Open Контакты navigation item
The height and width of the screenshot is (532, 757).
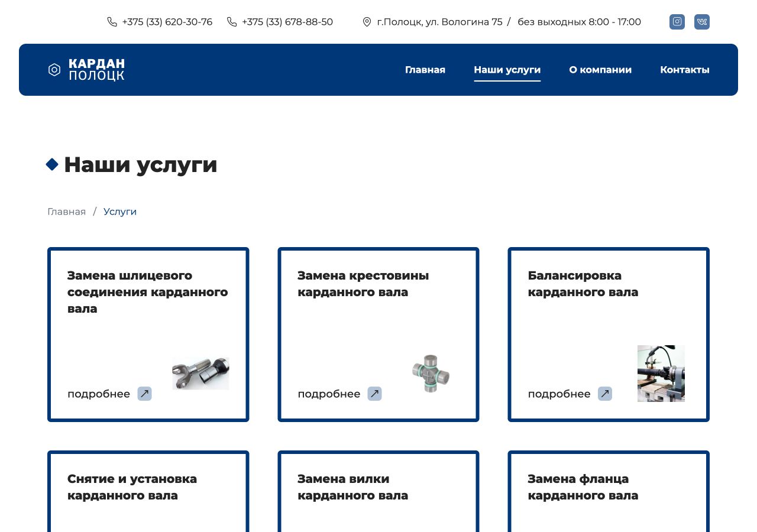[685, 70]
